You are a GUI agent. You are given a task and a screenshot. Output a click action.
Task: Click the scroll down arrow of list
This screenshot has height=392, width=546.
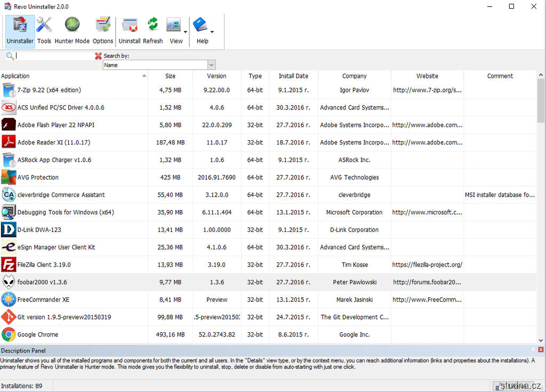[x=541, y=340]
